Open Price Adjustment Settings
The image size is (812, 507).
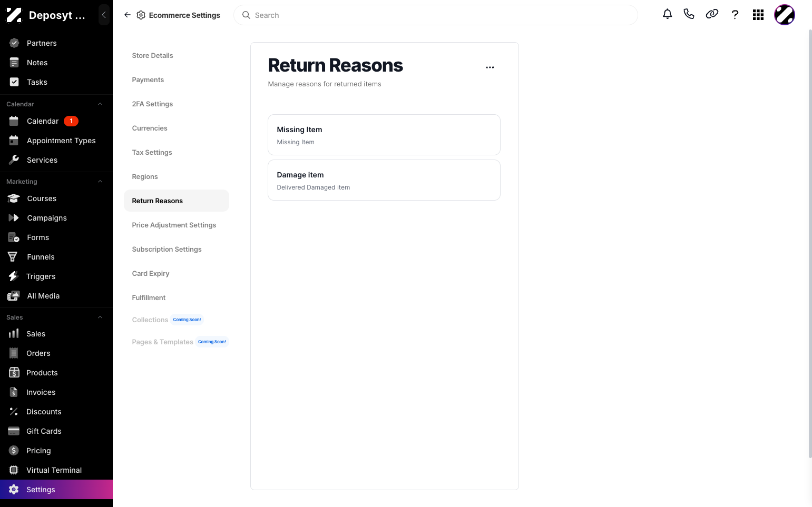pos(177,225)
